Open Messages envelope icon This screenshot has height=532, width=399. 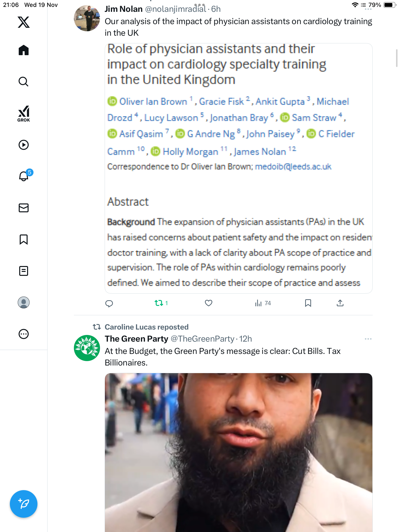click(x=24, y=208)
